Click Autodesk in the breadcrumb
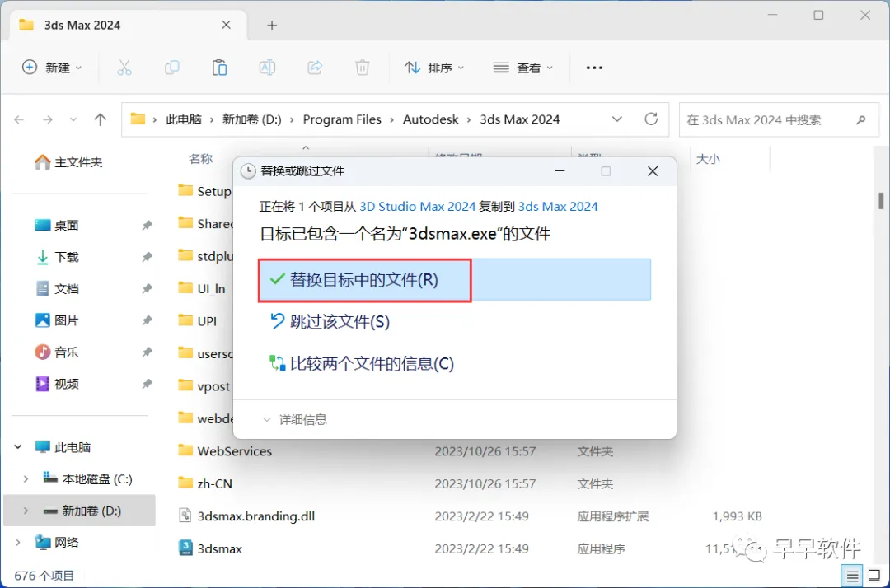This screenshot has height=588, width=890. (430, 119)
